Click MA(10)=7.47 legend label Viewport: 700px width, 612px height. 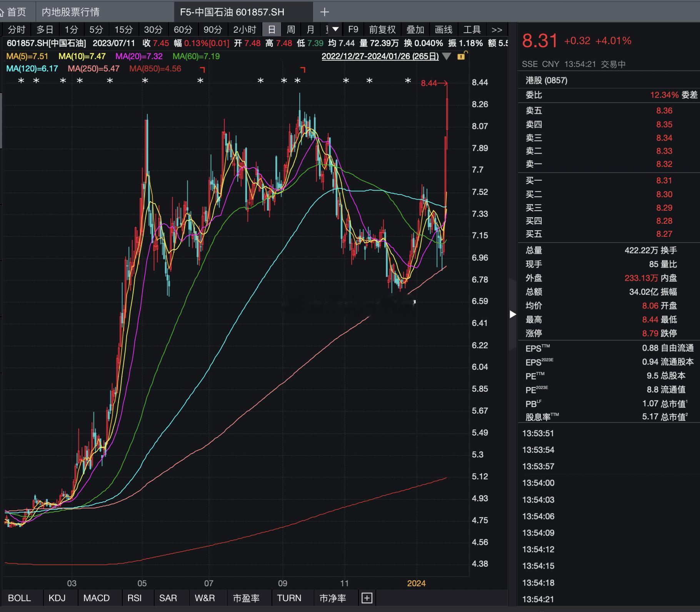82,56
